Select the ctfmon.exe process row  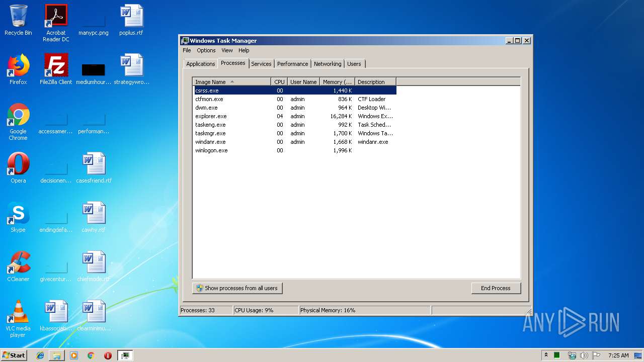[x=295, y=99]
